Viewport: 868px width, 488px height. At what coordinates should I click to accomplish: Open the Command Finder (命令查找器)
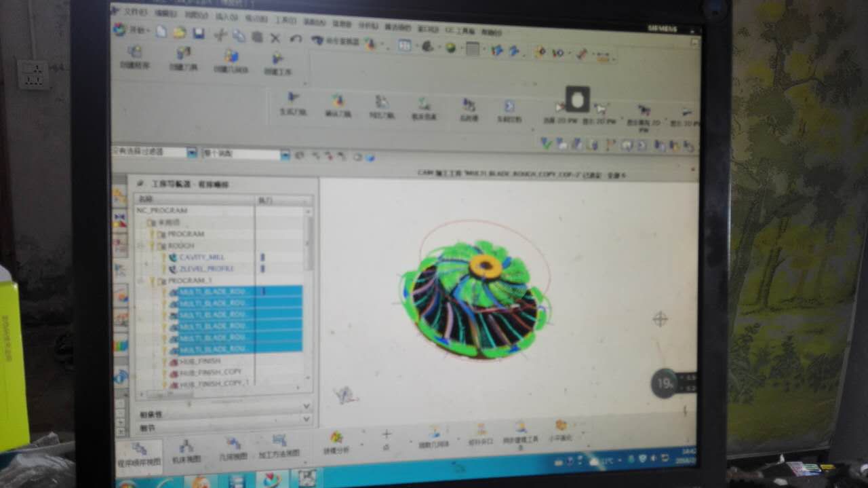click(335, 41)
